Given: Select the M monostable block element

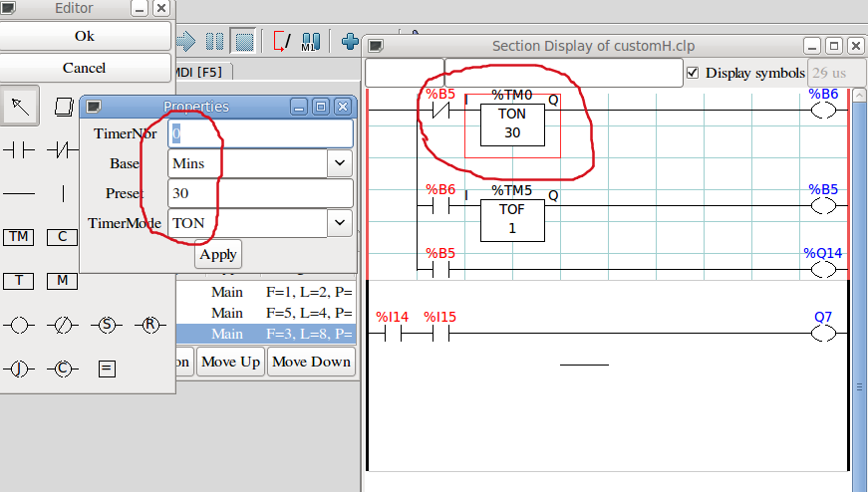Looking at the screenshot, I should (x=62, y=281).
